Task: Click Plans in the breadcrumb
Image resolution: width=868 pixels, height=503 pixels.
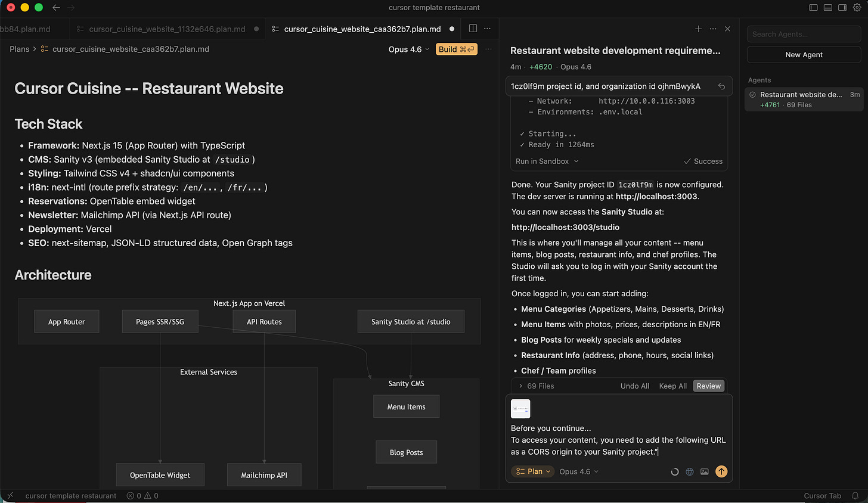Action: 19,49
